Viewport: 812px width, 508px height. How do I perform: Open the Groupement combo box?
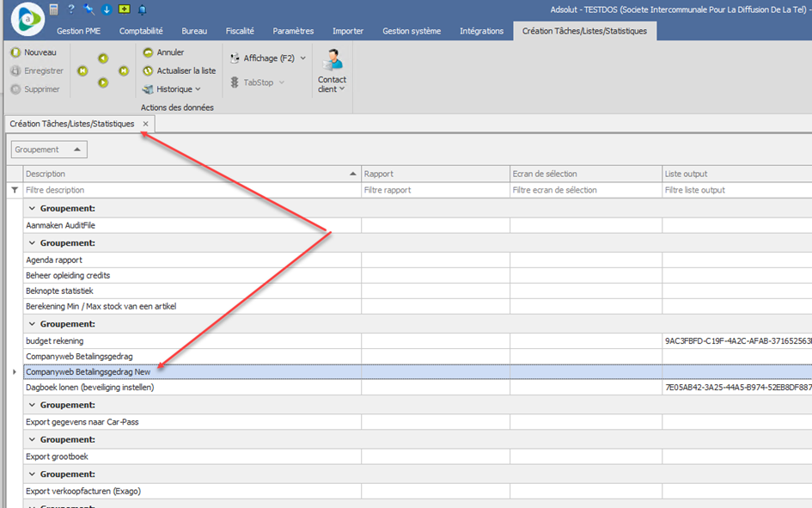coord(49,150)
